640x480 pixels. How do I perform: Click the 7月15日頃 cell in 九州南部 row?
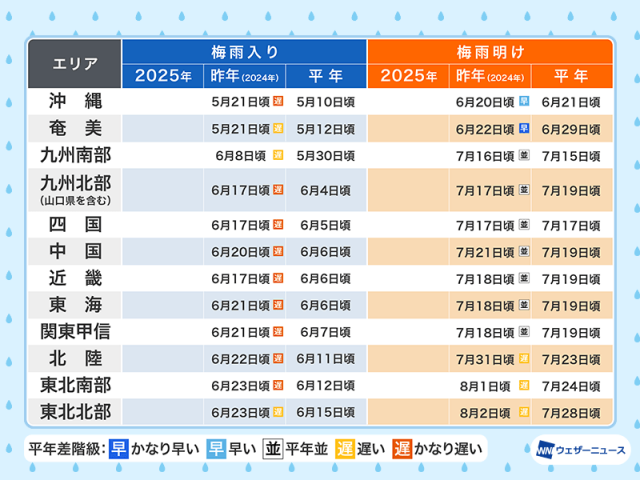[x=572, y=156]
